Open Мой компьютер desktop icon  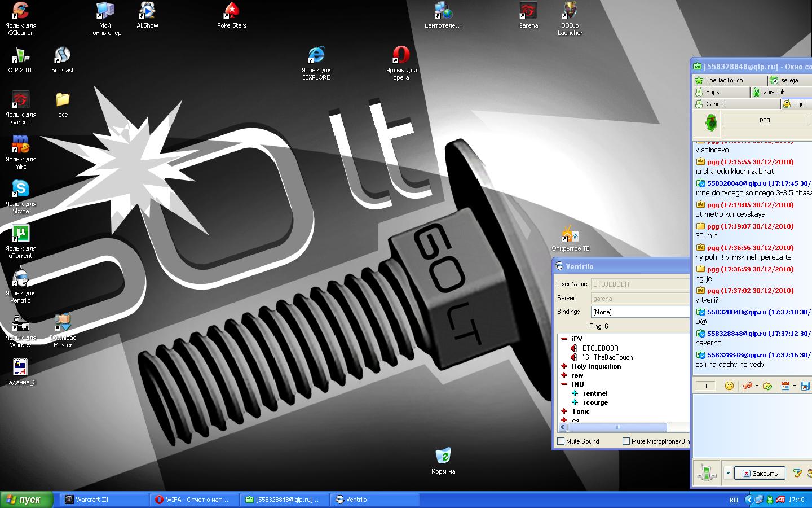click(x=105, y=19)
